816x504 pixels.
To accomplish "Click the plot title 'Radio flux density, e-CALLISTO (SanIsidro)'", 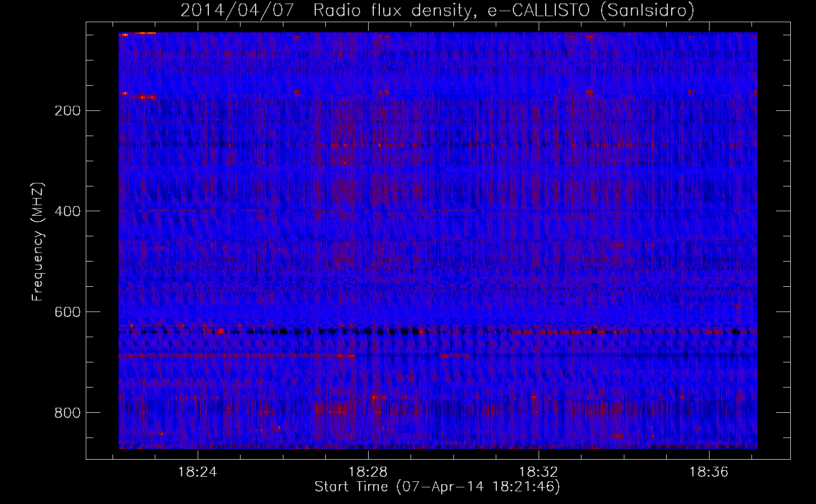I will click(503, 11).
